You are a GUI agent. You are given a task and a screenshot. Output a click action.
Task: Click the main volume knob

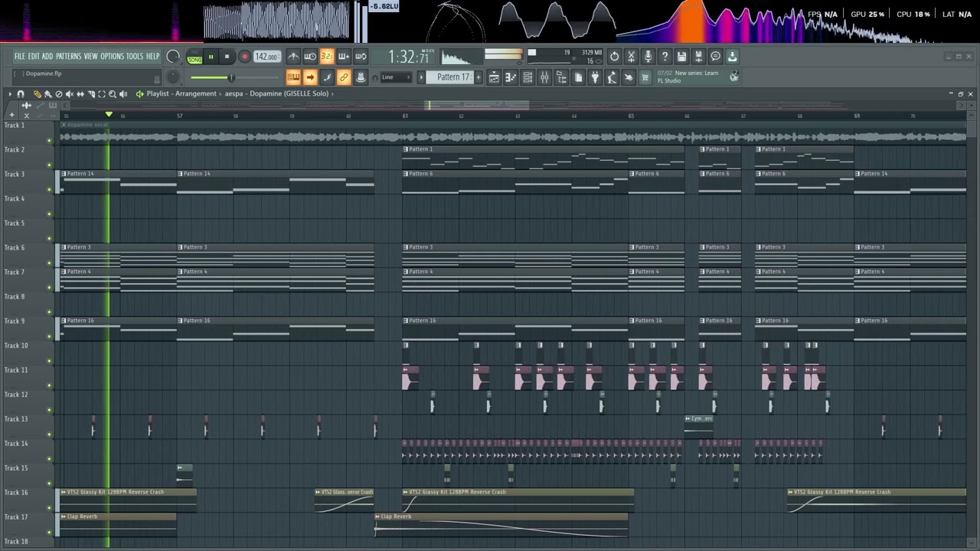(x=173, y=57)
